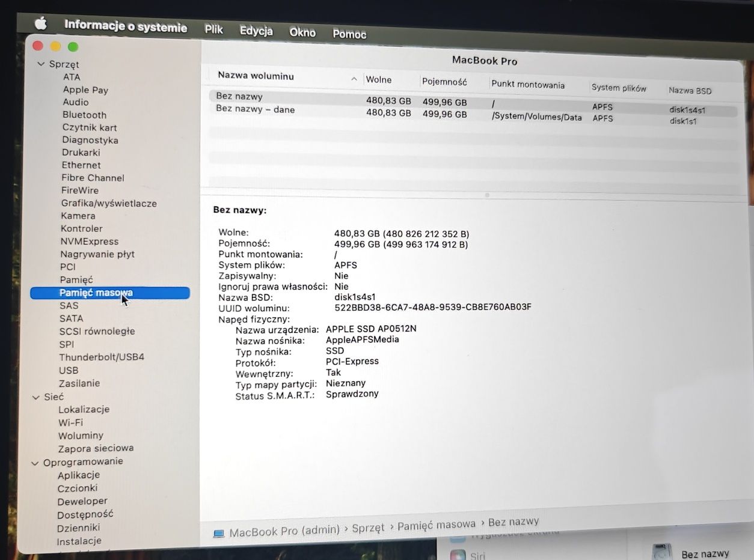The image size is (754, 560).
Task: Select Kontroler in the sidebar
Action: 82,229
